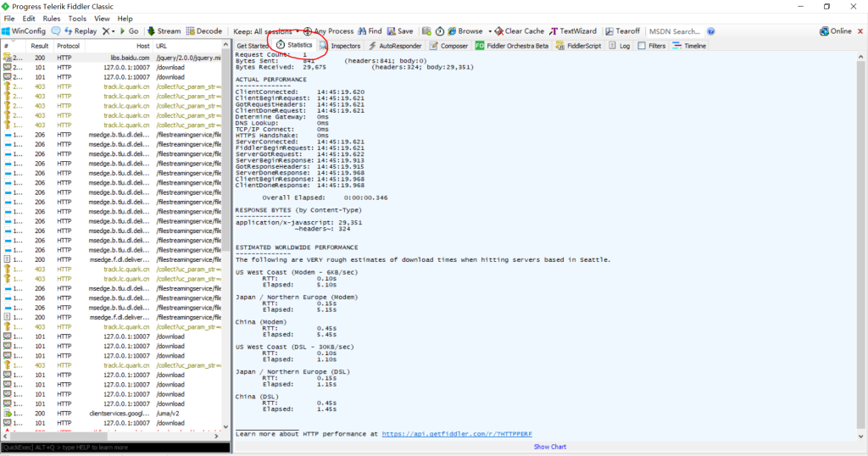Switch to the Inspectors tab
868x456 pixels.
pyautogui.click(x=340, y=46)
